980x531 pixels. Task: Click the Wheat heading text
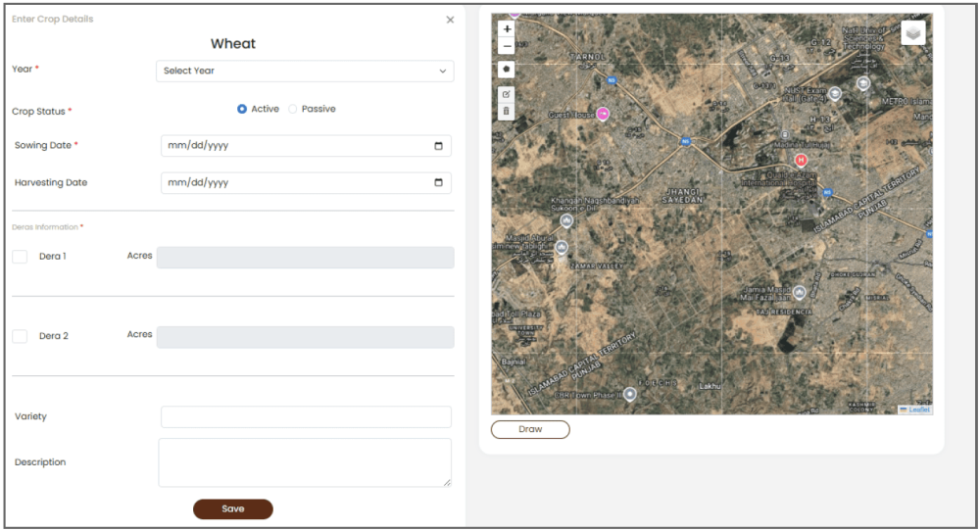[233, 44]
